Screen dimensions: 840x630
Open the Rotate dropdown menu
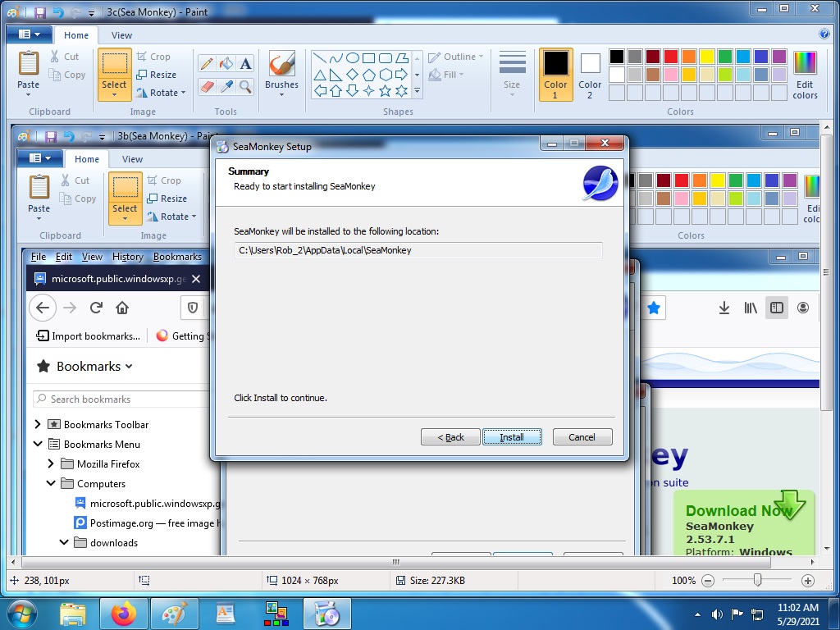click(161, 93)
